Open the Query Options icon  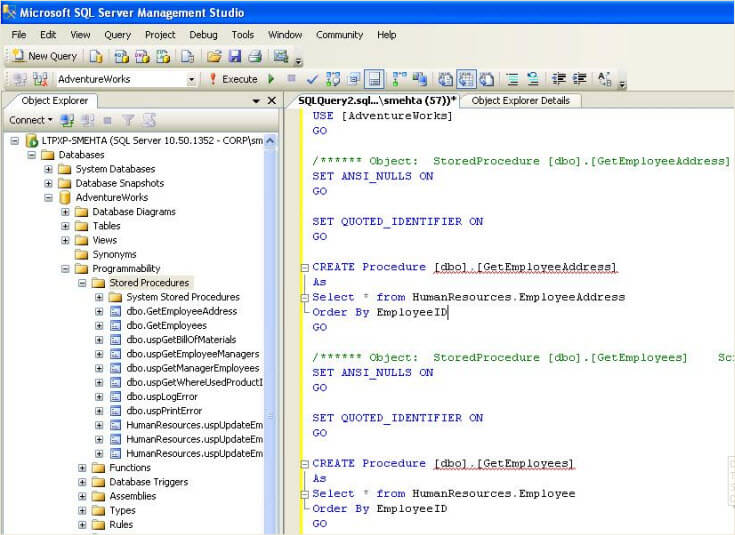pyautogui.click(x=354, y=79)
